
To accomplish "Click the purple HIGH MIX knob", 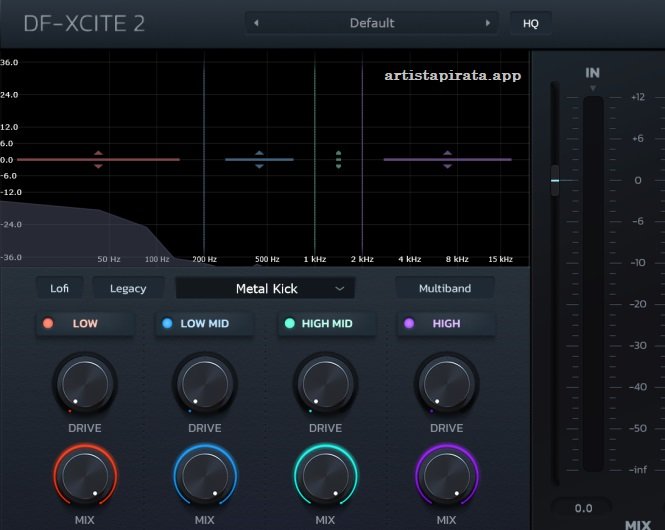I will (447, 476).
